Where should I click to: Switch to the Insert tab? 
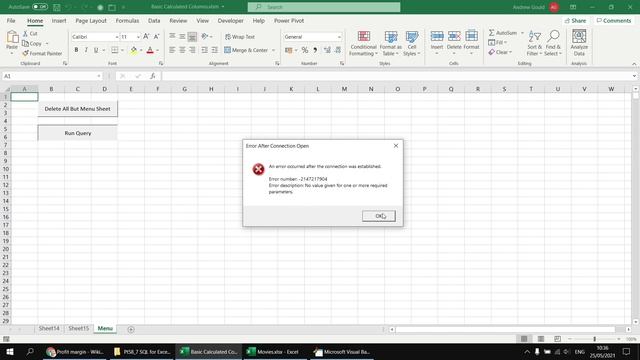coord(59,20)
